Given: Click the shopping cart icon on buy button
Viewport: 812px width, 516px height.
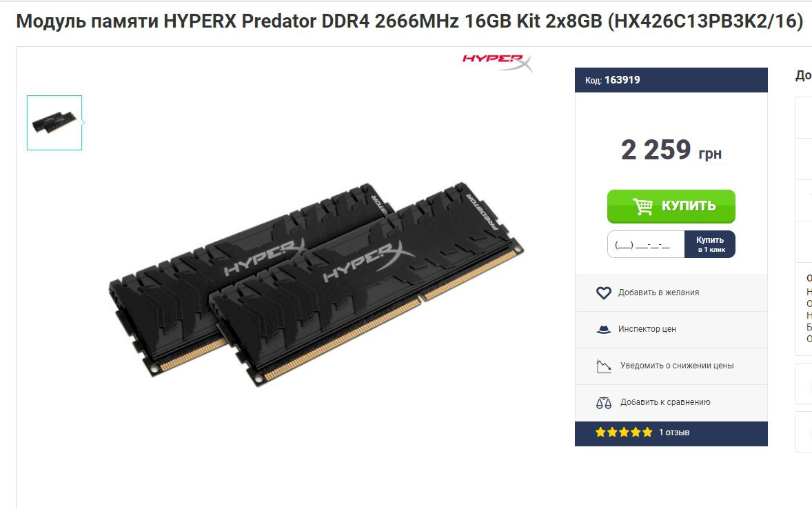Looking at the screenshot, I should coord(642,206).
